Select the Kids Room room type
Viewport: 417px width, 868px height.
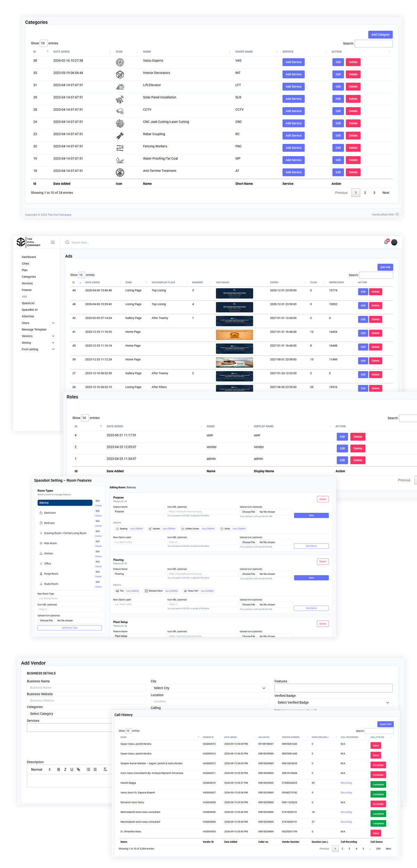50,543
